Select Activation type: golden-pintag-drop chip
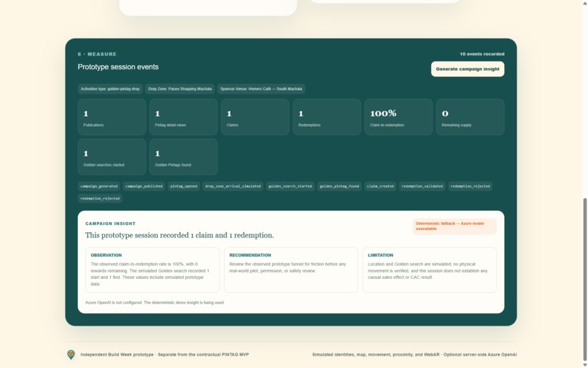The height and width of the screenshot is (368, 588). click(x=110, y=89)
